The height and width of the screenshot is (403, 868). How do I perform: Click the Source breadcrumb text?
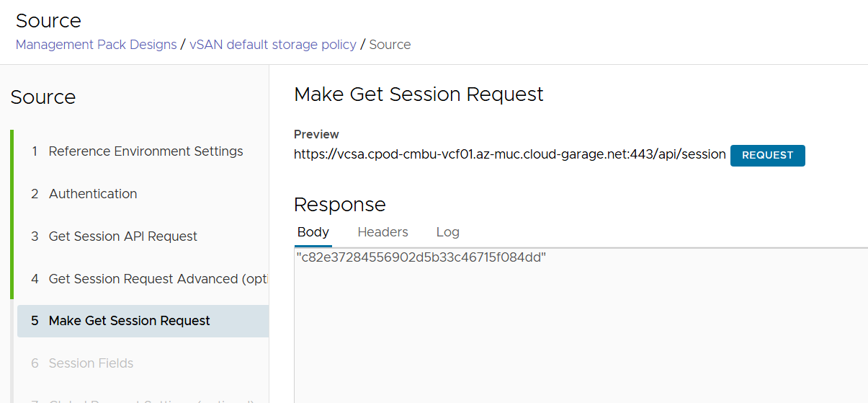pos(390,45)
